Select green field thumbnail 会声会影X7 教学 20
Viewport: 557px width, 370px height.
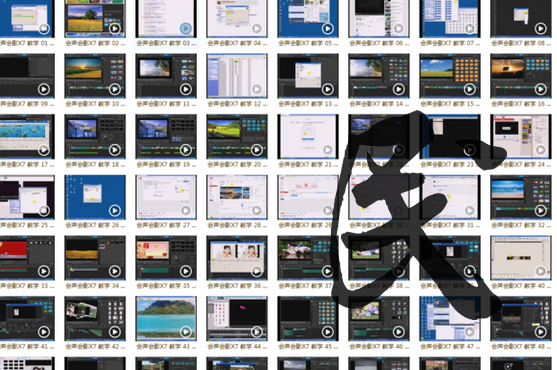237,137
